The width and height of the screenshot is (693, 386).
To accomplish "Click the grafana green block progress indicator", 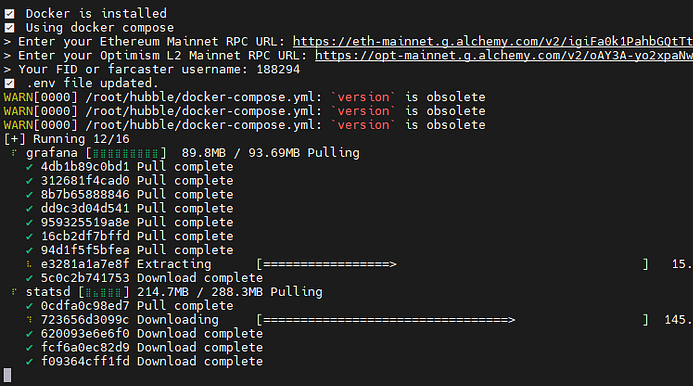I will (126, 153).
